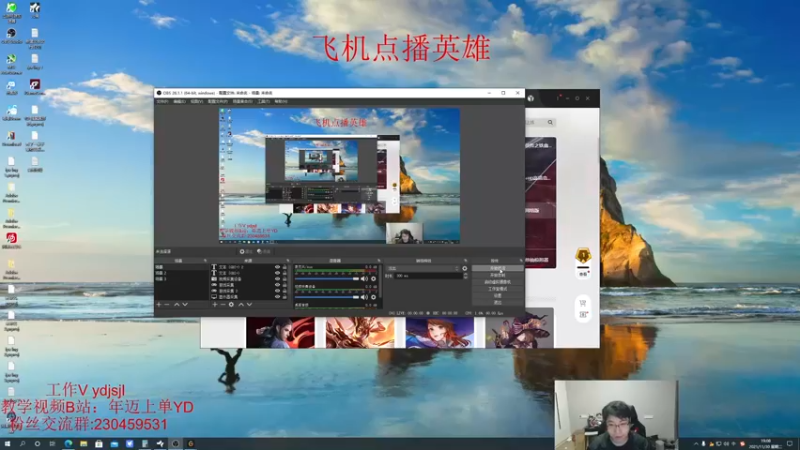Open the Sources dock popout icon
The width and height of the screenshot is (800, 450).
click(288, 261)
